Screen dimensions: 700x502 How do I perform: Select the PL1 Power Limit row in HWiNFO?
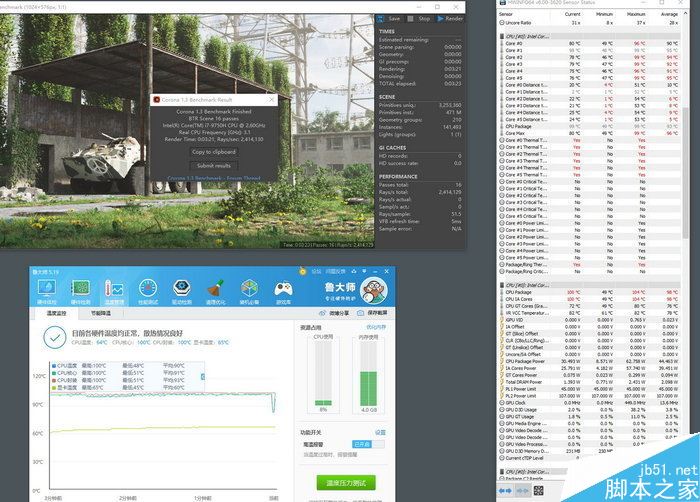(589, 389)
